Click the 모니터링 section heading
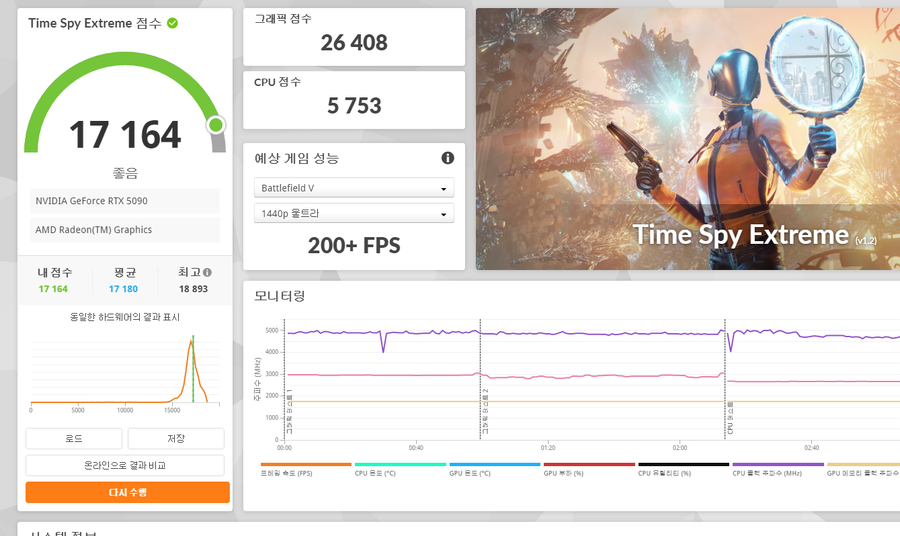 pos(280,296)
